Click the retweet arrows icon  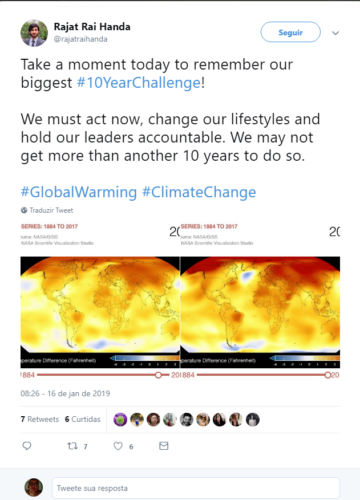click(x=72, y=446)
